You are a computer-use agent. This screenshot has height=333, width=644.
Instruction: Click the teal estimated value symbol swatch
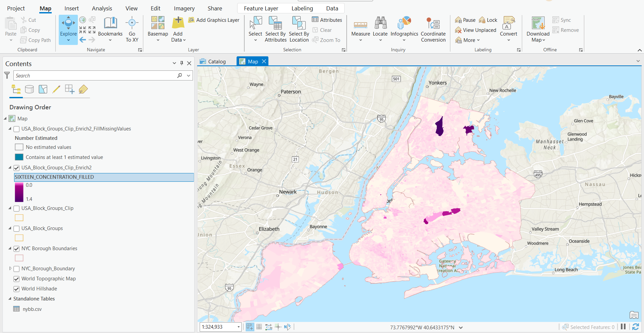click(19, 157)
